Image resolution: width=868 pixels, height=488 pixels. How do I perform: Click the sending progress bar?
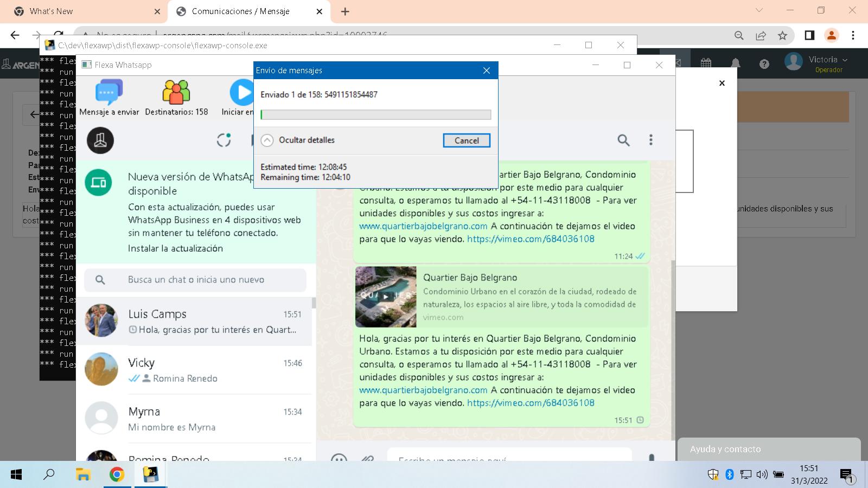pyautogui.click(x=375, y=114)
